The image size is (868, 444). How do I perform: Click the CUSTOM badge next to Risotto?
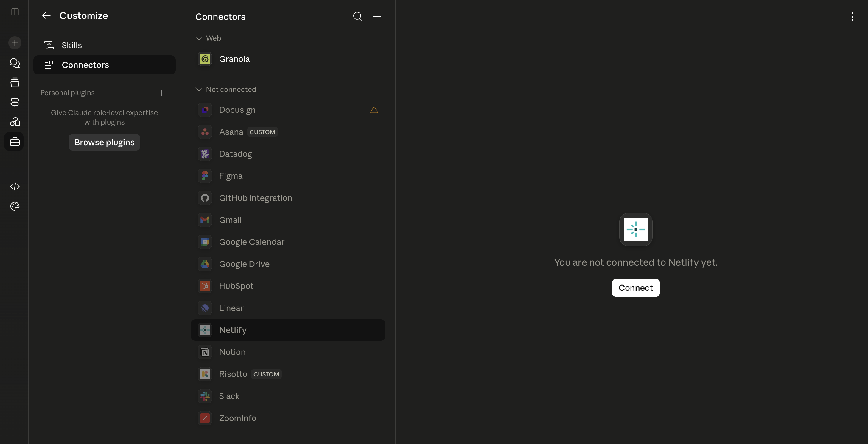(x=266, y=374)
